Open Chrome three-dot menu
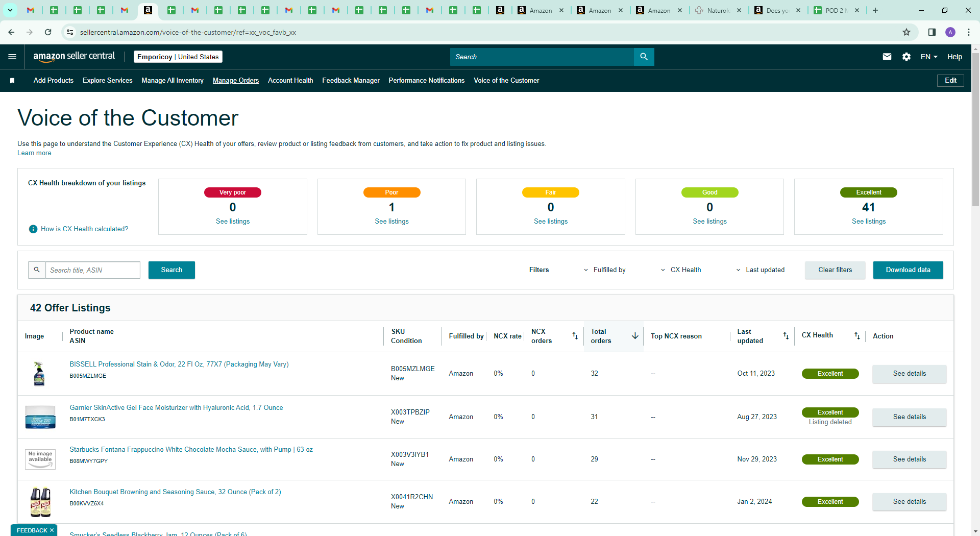980x536 pixels. [x=969, y=32]
